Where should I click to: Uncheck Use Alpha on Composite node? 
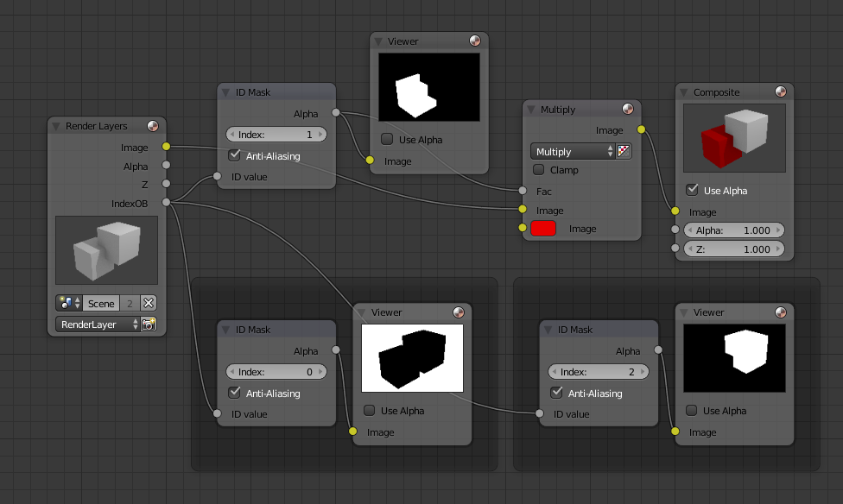click(x=692, y=190)
